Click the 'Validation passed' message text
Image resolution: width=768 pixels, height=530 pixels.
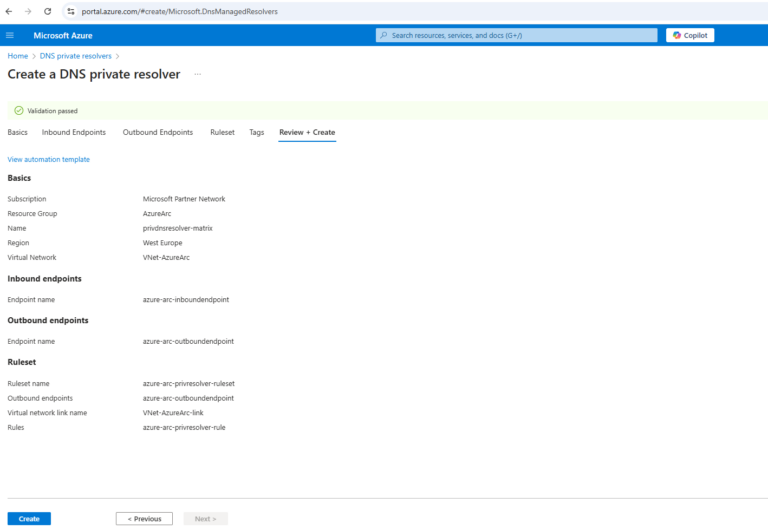[x=52, y=111]
